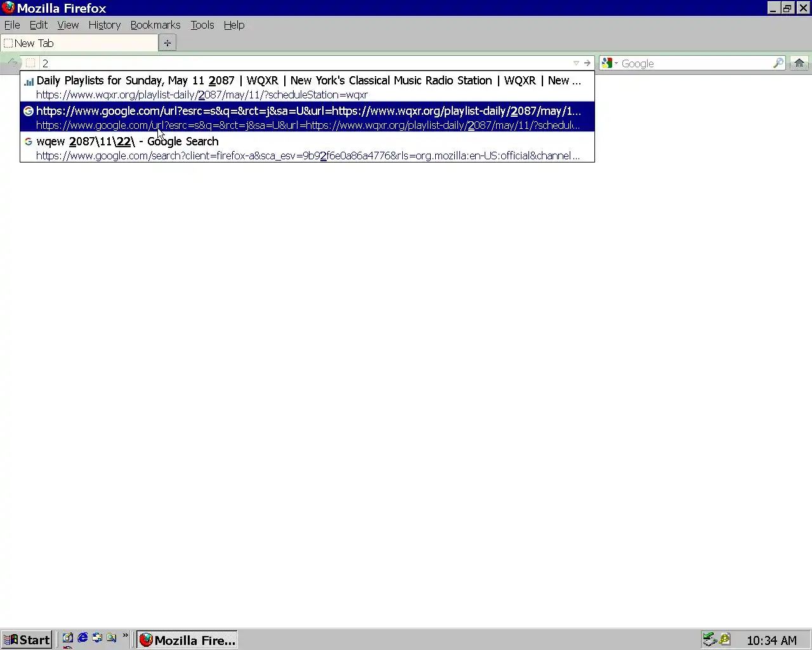Click the magnifier search icon in Google box

pos(778,63)
